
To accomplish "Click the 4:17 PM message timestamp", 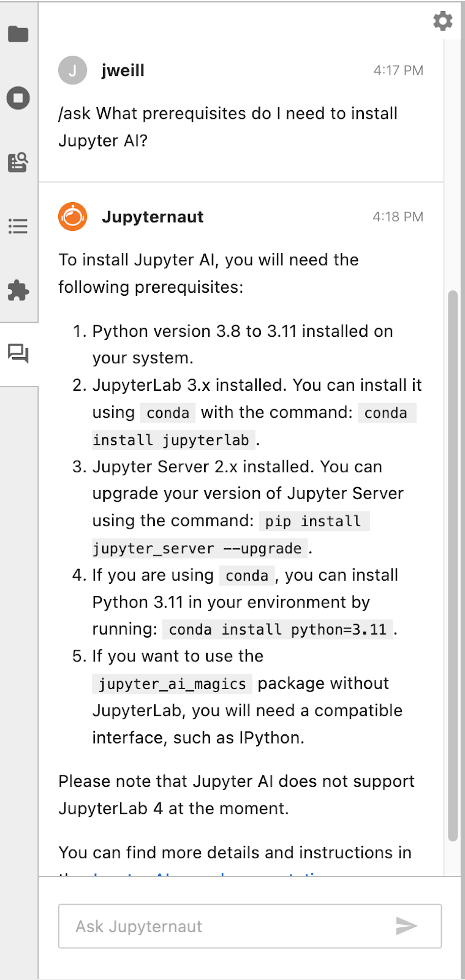I will (x=398, y=70).
